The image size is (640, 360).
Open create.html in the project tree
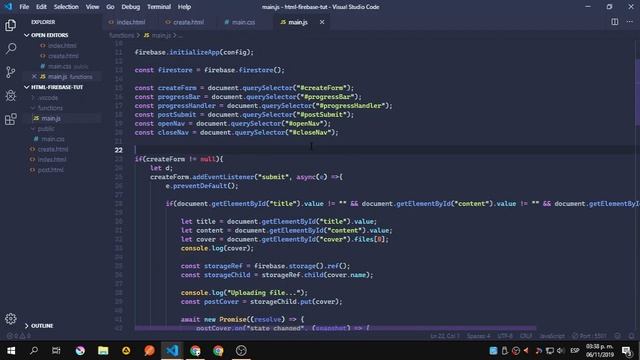(53, 149)
